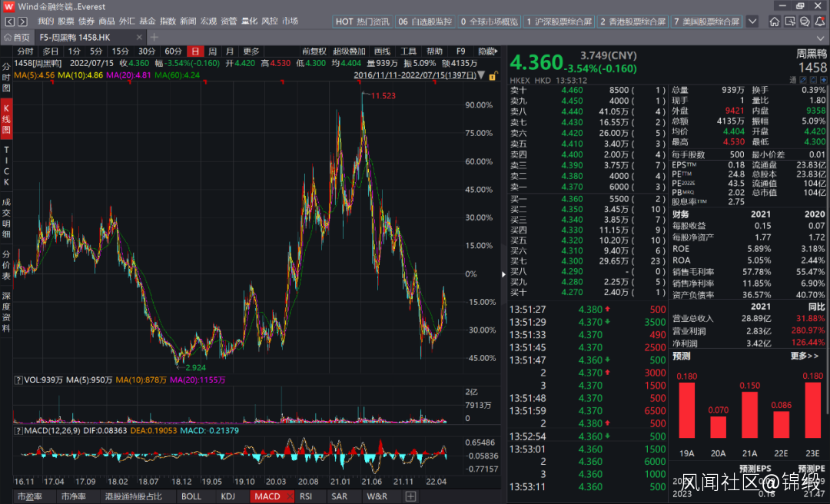Image resolution: width=830 pixels, height=504 pixels.
Task: Expand more shortcut screens dropdown arrow
Action: 752,22
